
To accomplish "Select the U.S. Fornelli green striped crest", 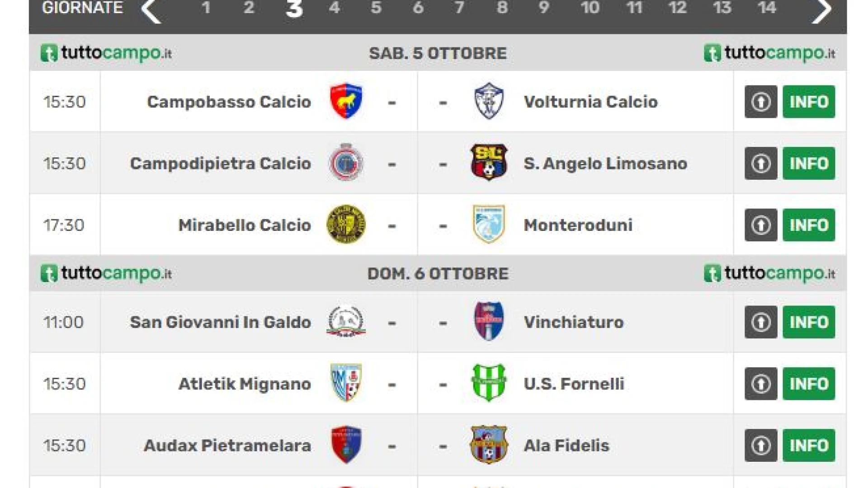I will (489, 383).
